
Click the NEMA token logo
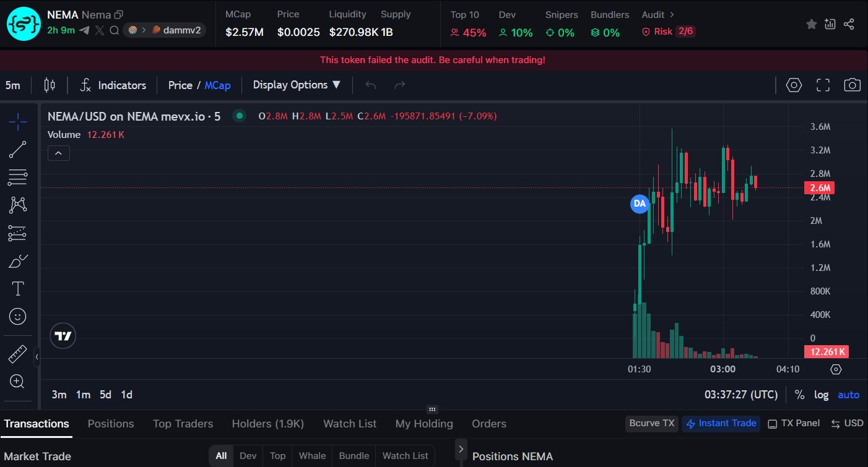tap(24, 23)
